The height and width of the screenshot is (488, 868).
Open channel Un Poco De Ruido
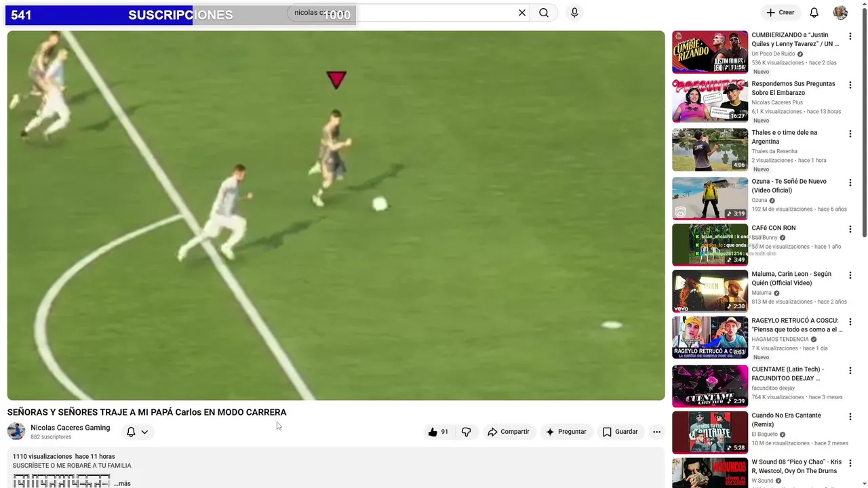tap(773, 54)
